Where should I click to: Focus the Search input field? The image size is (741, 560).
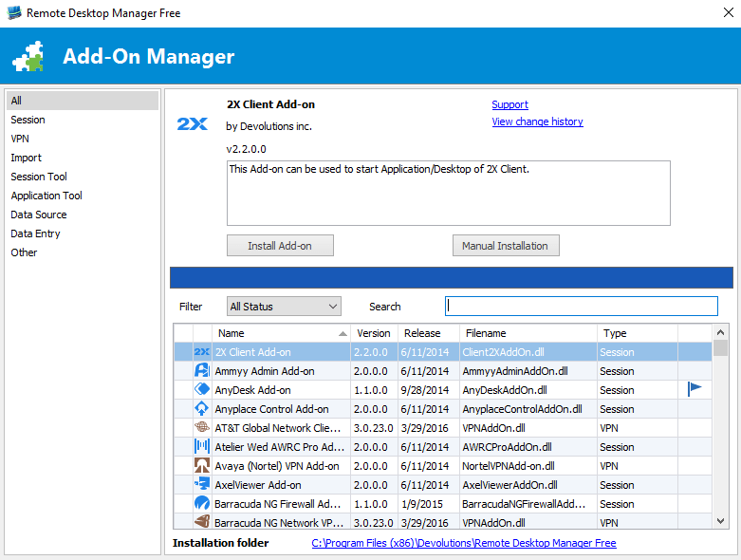[x=582, y=307]
